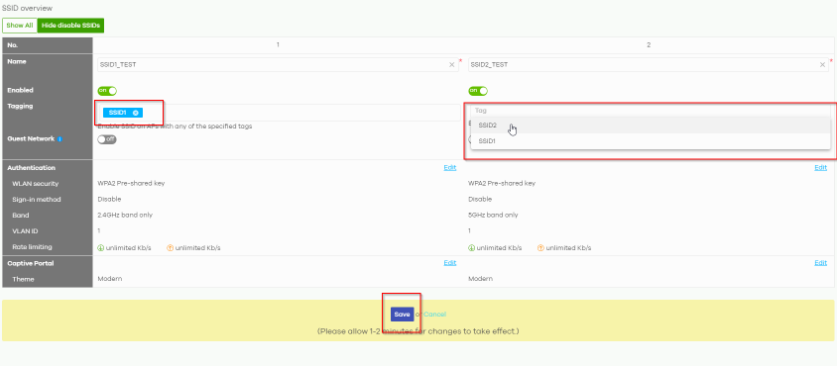The image size is (838, 375).
Task: Click the tagging field for SSID 1
Action: 278,113
